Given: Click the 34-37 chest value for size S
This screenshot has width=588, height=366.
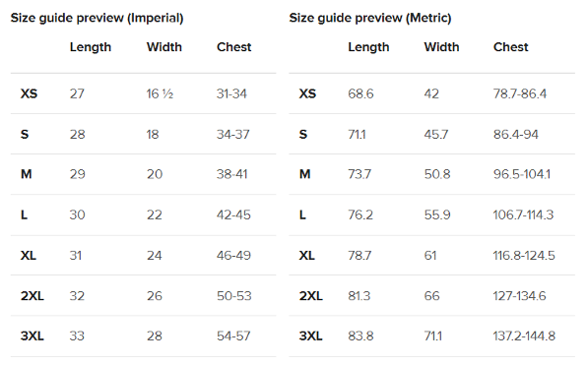Looking at the screenshot, I should (232, 134).
